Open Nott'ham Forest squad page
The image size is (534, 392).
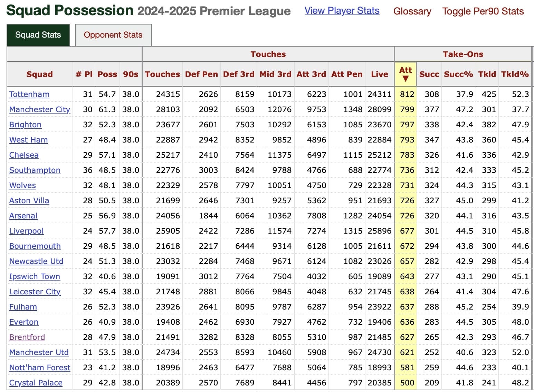tap(40, 367)
